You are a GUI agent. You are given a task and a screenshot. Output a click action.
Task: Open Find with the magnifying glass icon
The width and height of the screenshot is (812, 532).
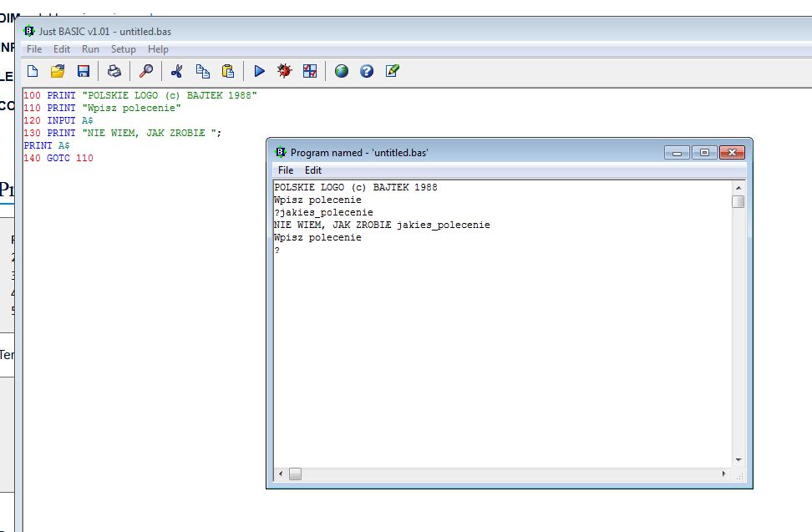click(145, 71)
